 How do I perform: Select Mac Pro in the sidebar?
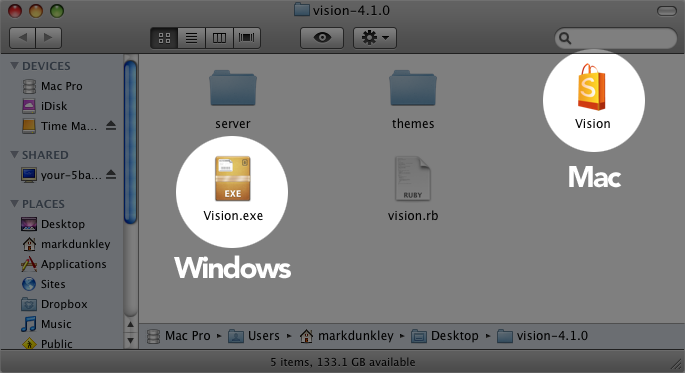[52, 86]
